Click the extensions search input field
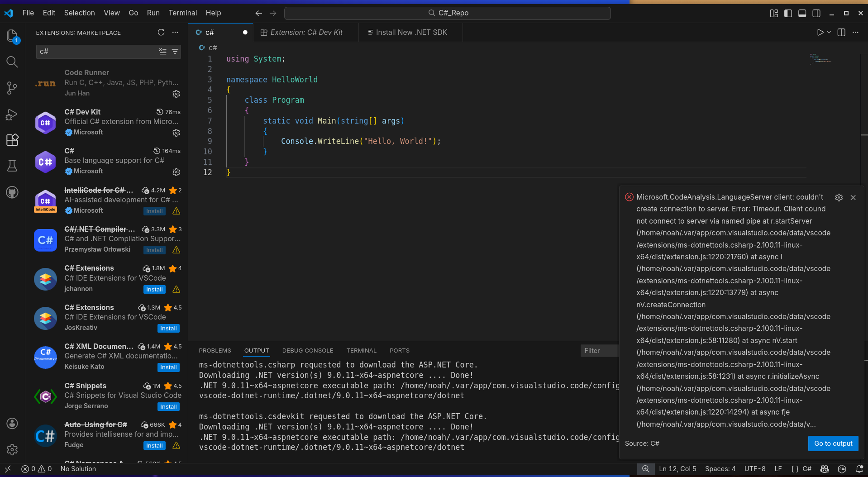Screen dimensions: 868x477 (95, 52)
